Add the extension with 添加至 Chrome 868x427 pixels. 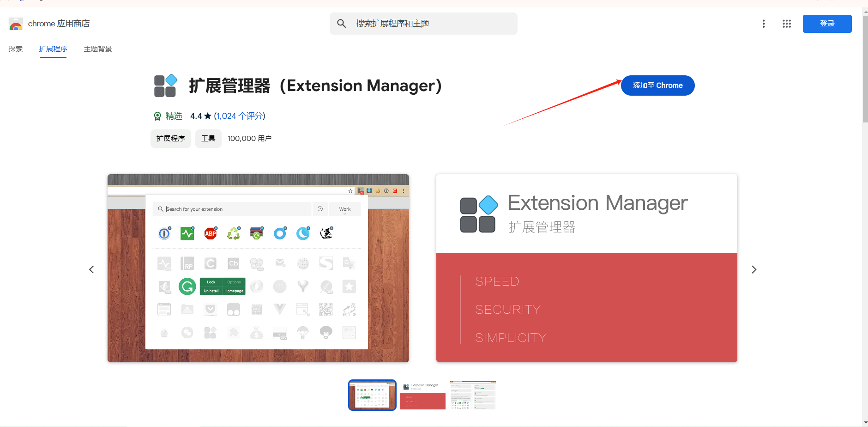(x=657, y=85)
